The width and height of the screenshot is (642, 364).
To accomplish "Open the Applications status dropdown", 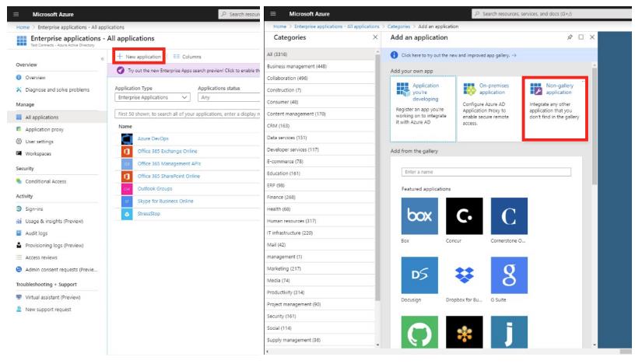I will (x=227, y=98).
